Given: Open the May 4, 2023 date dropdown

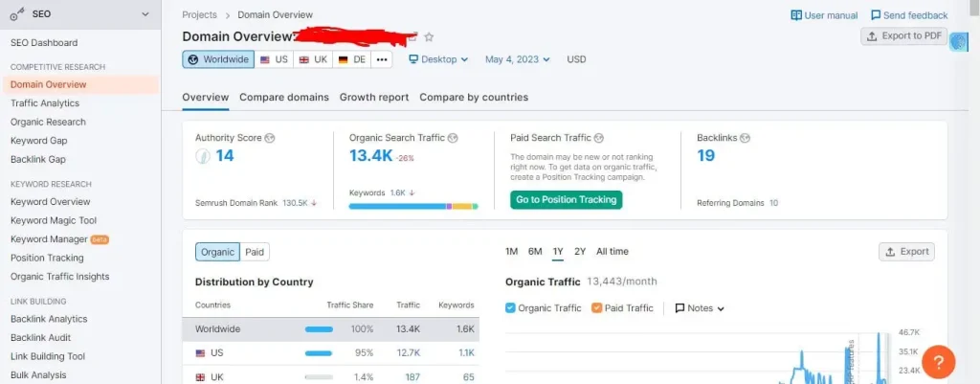Looking at the screenshot, I should [x=518, y=59].
